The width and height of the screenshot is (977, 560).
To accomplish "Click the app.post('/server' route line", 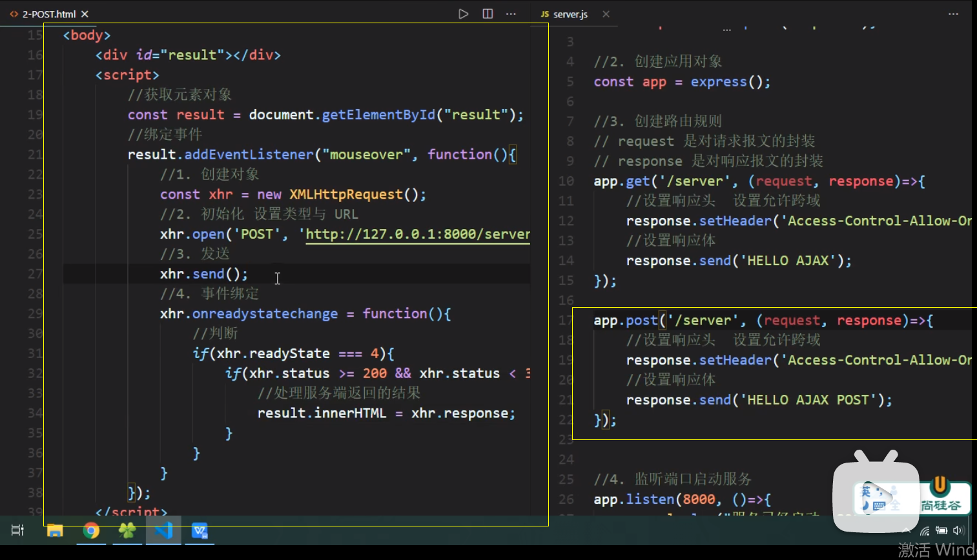I will coord(763,321).
